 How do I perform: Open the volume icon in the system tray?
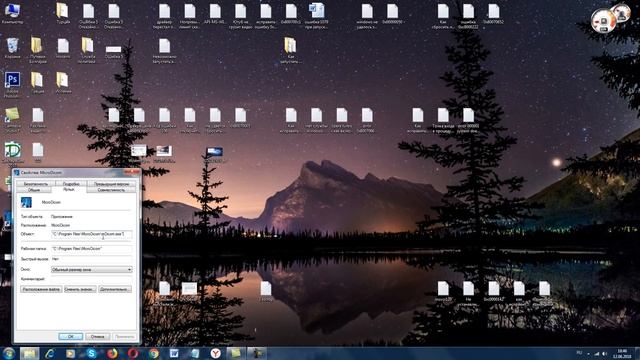(604, 353)
